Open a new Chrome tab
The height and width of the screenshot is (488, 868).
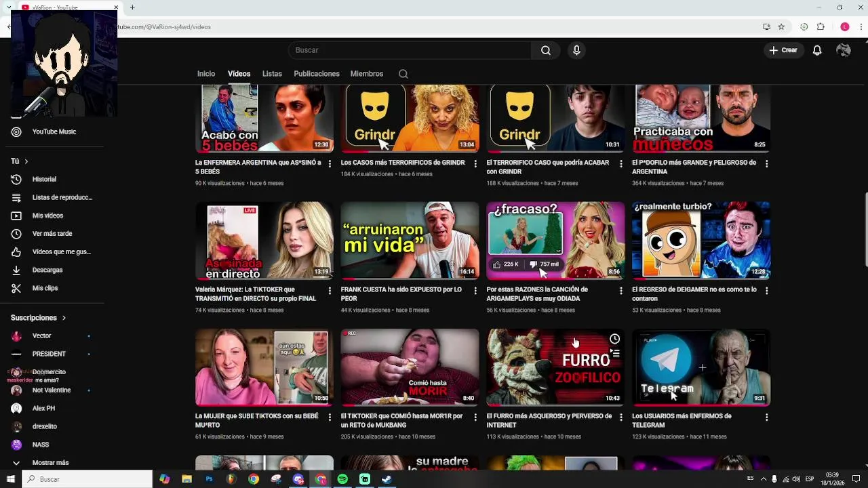tap(132, 7)
